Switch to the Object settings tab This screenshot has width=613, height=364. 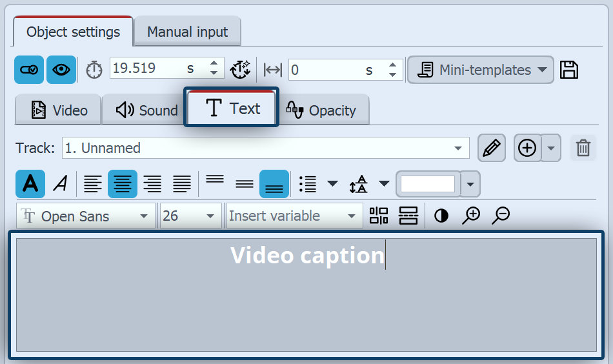[x=73, y=32]
